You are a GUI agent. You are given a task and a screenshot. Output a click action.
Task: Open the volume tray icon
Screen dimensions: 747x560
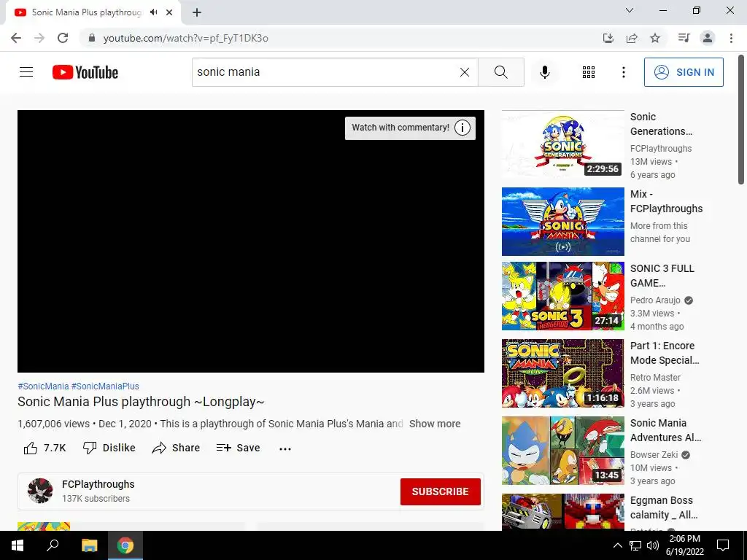pos(653,545)
